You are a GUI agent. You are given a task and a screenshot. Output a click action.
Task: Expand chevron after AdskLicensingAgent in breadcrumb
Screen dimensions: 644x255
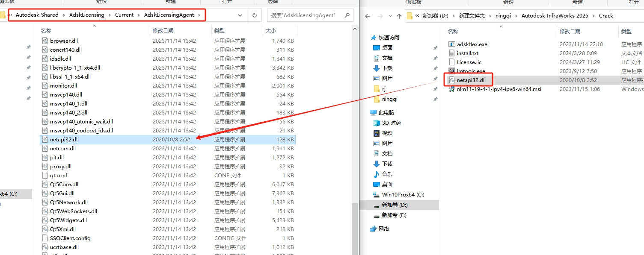tap(199, 15)
